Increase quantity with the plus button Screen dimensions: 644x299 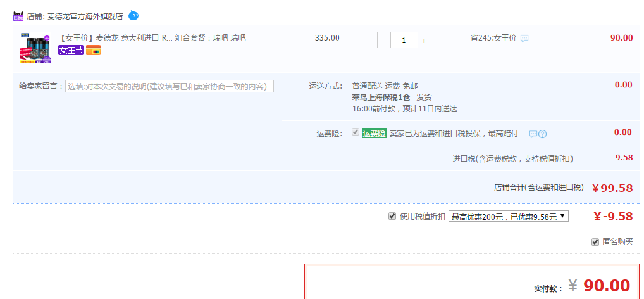(x=424, y=41)
